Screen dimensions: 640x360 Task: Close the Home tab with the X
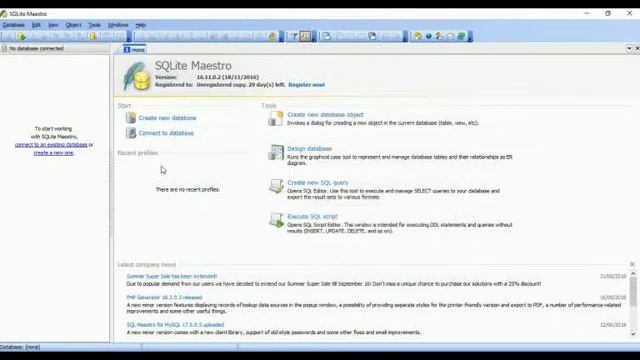(x=637, y=49)
